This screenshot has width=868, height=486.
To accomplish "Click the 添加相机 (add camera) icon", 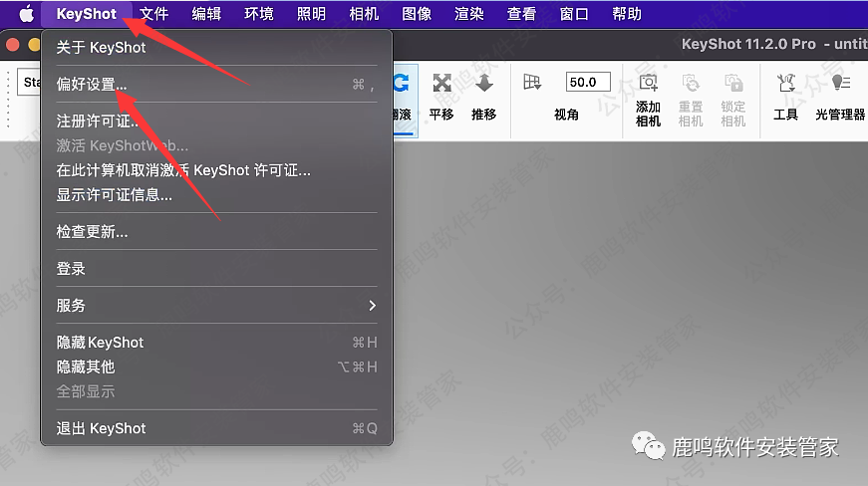I will pyautogui.click(x=648, y=98).
